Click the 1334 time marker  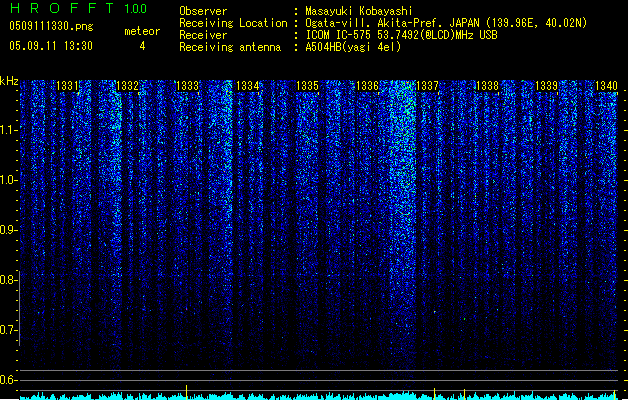coord(248,86)
